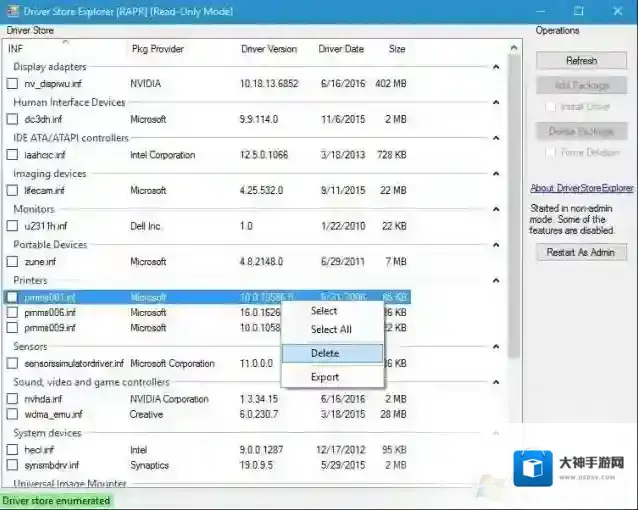Check the nv_dispiwu.inf driver checkbox

click(x=13, y=84)
